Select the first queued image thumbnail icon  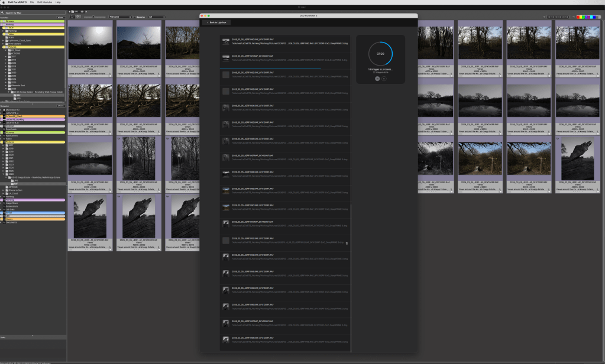point(225,41)
